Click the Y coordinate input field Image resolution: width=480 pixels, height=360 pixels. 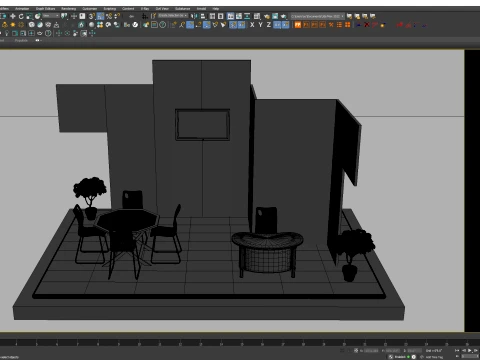393,351
